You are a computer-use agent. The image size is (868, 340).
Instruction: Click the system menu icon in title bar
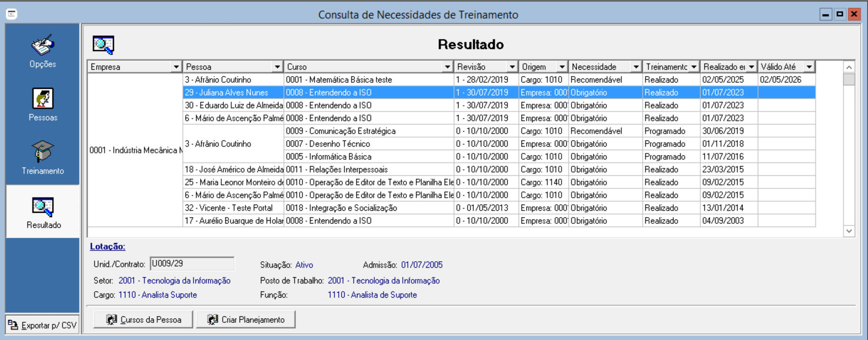pyautogui.click(x=12, y=14)
